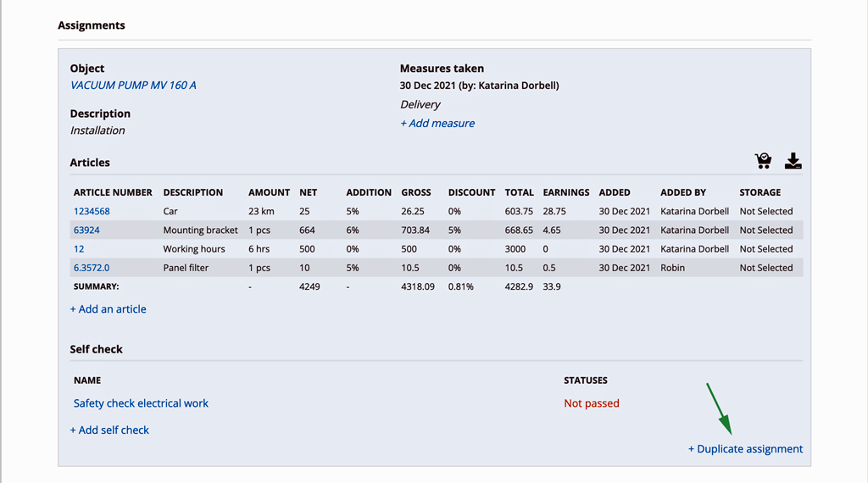Click the 6 hrs amount cell
Viewport: 868px width, 483px height.
[x=259, y=249]
